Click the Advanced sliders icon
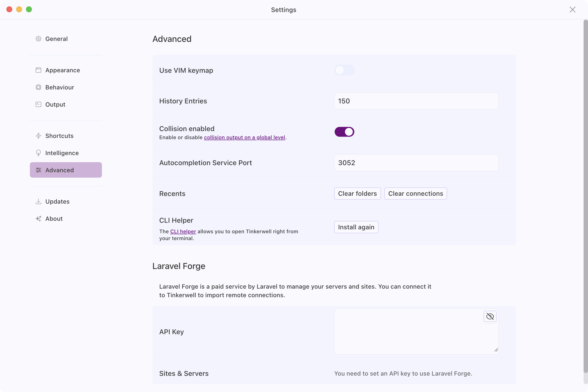The height and width of the screenshot is (392, 588). coord(38,170)
